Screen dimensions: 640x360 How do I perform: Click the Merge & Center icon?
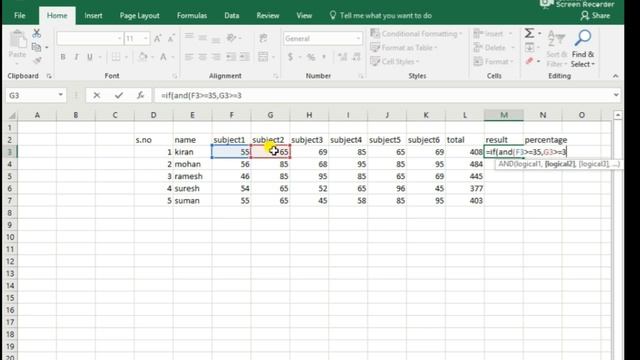(263, 57)
